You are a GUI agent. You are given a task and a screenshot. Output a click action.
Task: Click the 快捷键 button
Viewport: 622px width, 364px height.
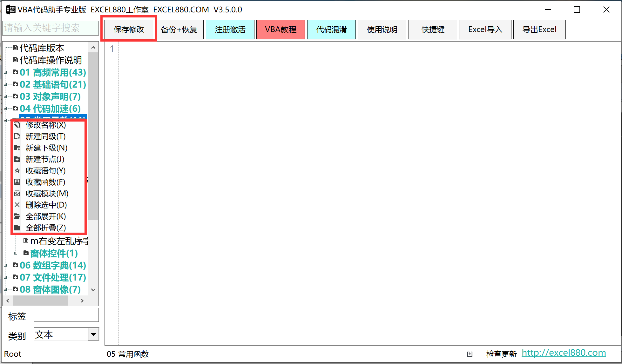[x=433, y=30]
